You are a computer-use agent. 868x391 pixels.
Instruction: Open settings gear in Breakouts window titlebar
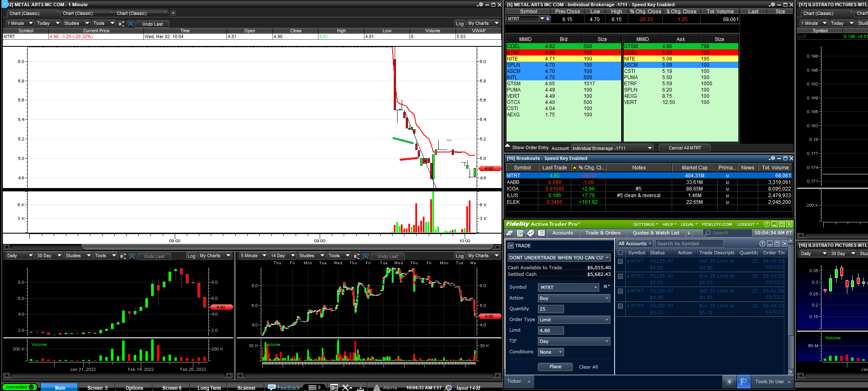(772, 158)
